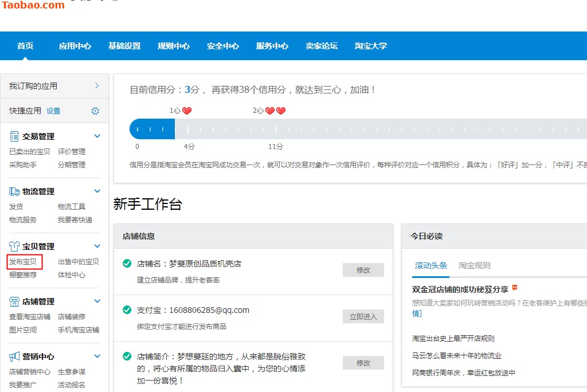Viewport: 587px width, 392px height.
Task: Open 活动报名 link
Action: coord(72,385)
